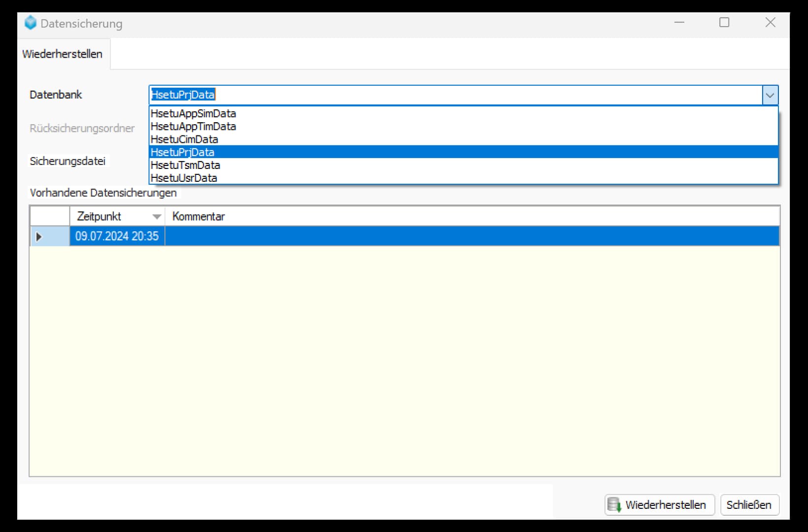
Task: Pick the highlighted HsetuPrjData list entry
Action: coord(182,152)
